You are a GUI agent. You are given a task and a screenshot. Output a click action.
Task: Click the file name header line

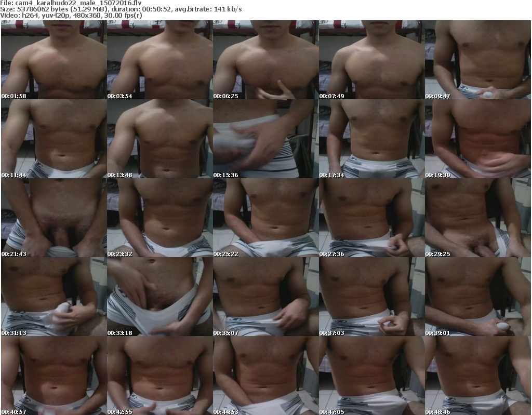[x=71, y=3]
